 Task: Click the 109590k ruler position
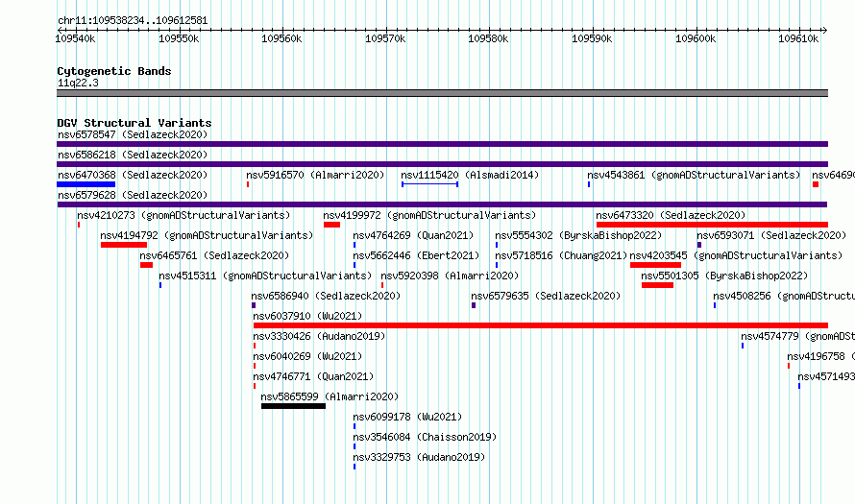click(x=592, y=38)
